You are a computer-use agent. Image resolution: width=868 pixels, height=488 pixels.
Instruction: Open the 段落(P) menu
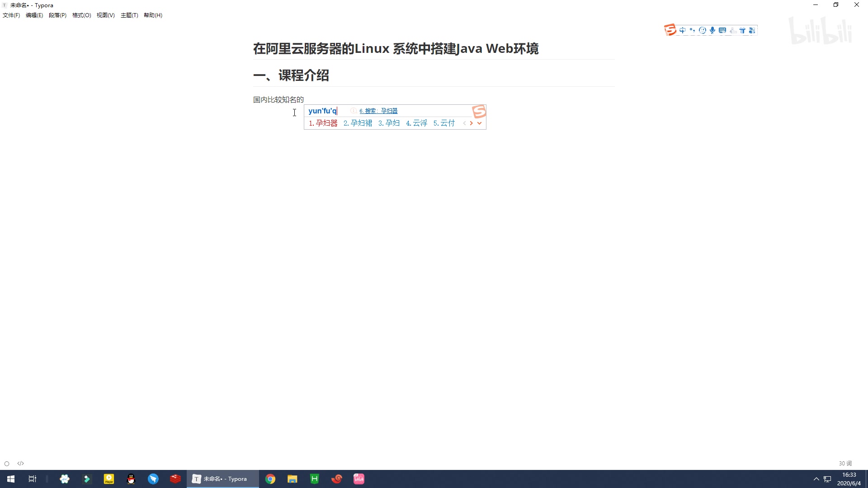click(57, 15)
